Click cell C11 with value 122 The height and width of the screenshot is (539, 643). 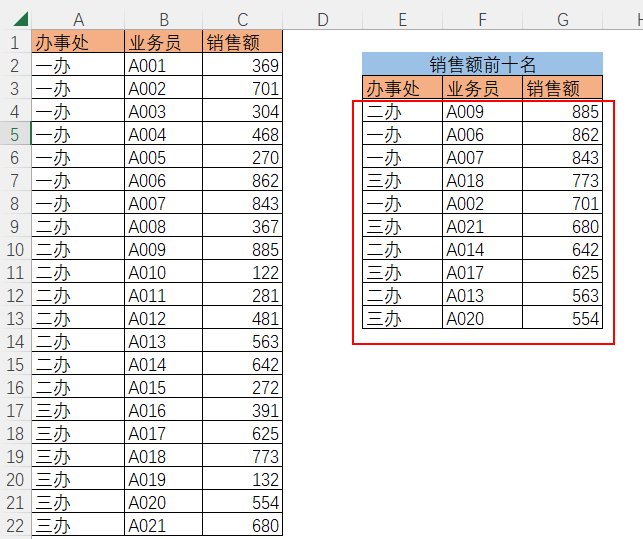click(242, 272)
